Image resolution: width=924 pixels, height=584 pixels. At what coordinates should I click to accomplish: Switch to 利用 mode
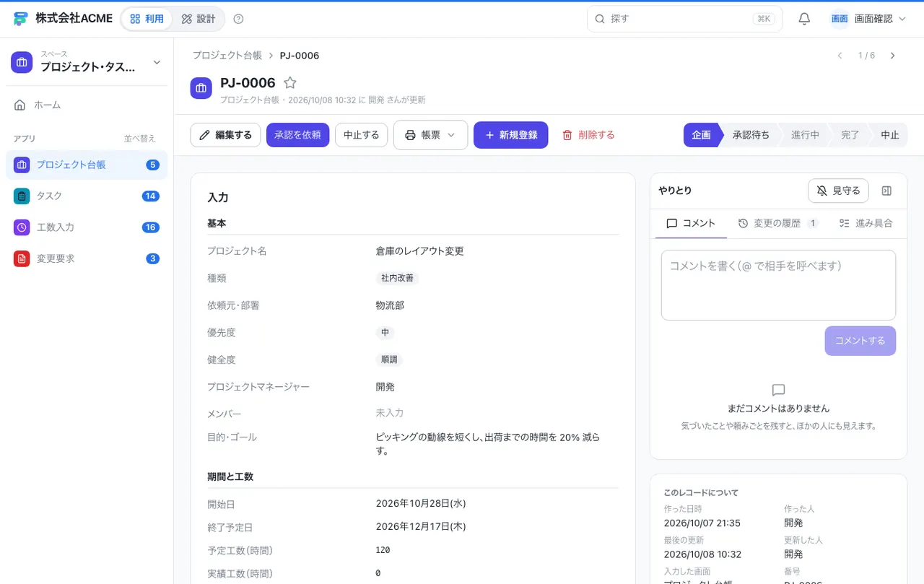pyautogui.click(x=147, y=19)
